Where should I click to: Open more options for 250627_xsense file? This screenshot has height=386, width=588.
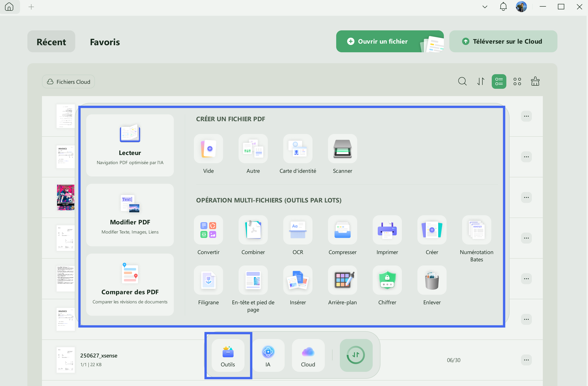point(526,360)
